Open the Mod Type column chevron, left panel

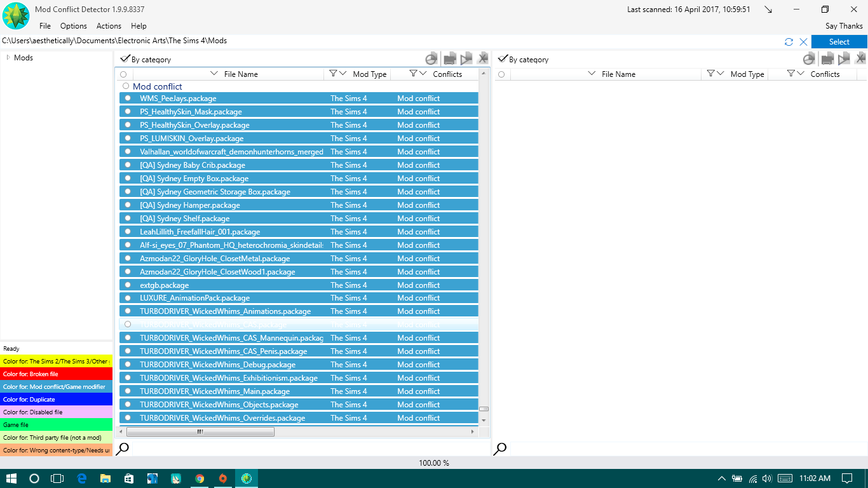click(343, 74)
